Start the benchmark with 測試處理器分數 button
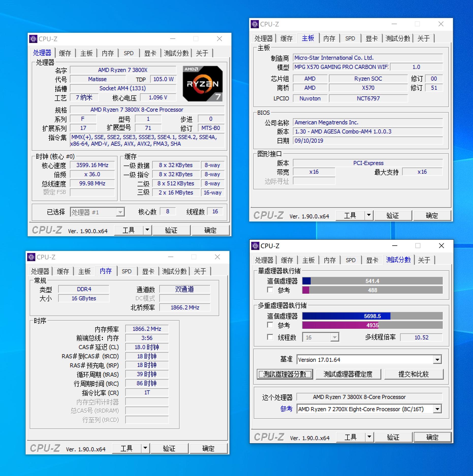This screenshot has height=476, width=473. coord(285,374)
